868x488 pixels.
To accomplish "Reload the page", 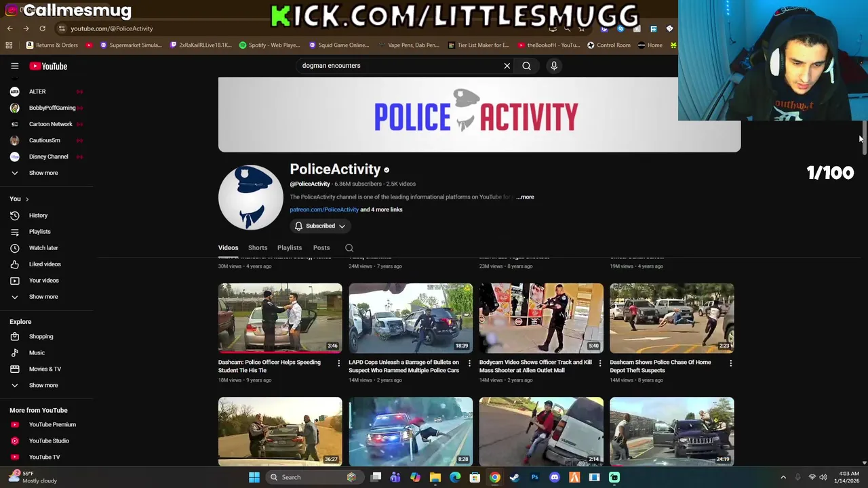I will point(42,28).
